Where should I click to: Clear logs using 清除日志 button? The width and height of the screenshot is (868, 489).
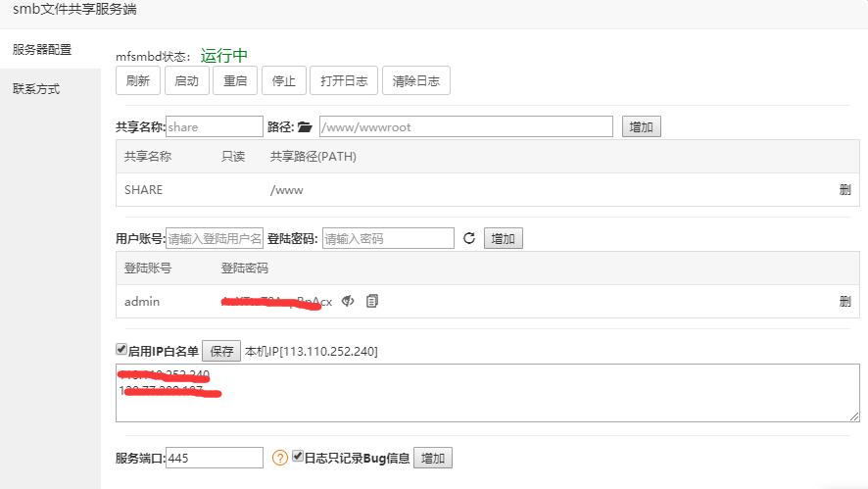415,81
